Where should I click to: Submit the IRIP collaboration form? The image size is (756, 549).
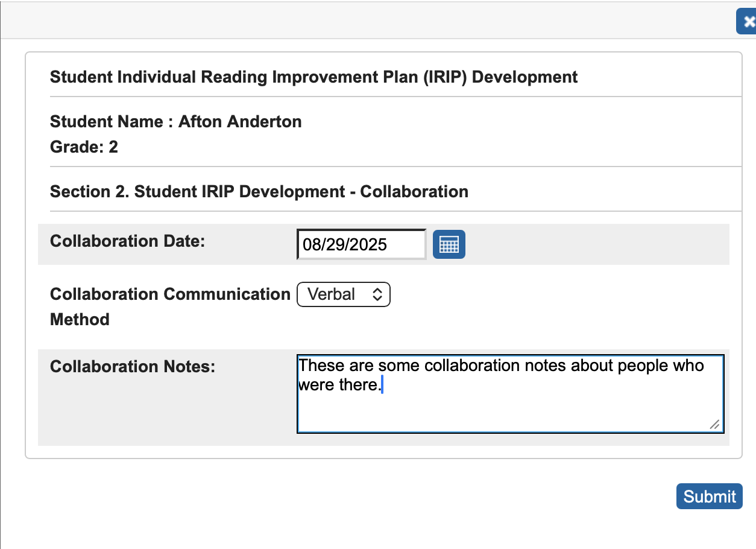(x=709, y=496)
